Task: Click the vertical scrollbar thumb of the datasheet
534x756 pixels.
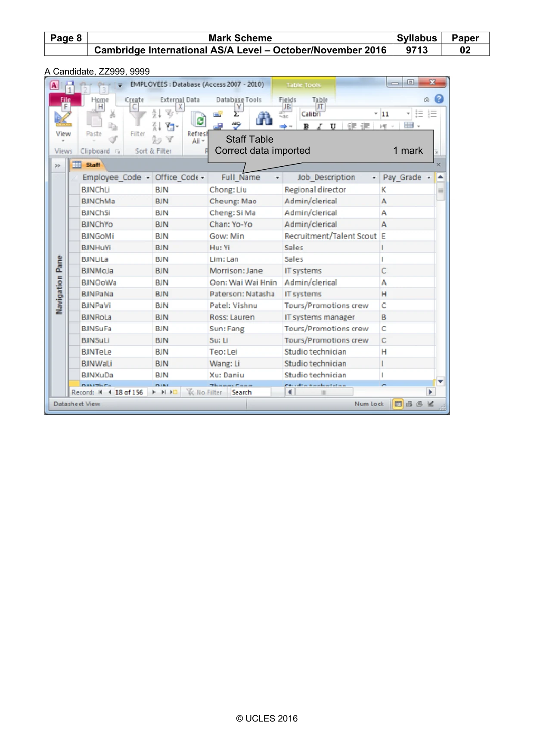Action: pos(440,191)
